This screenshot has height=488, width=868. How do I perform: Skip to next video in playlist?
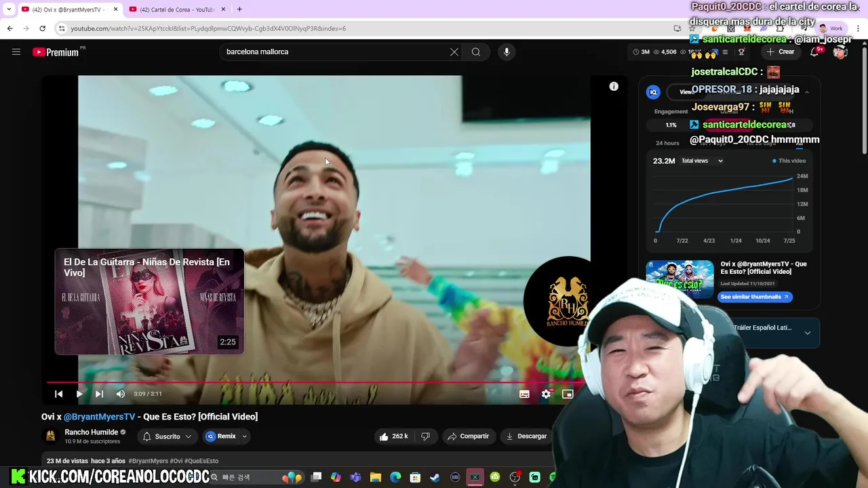(x=100, y=394)
